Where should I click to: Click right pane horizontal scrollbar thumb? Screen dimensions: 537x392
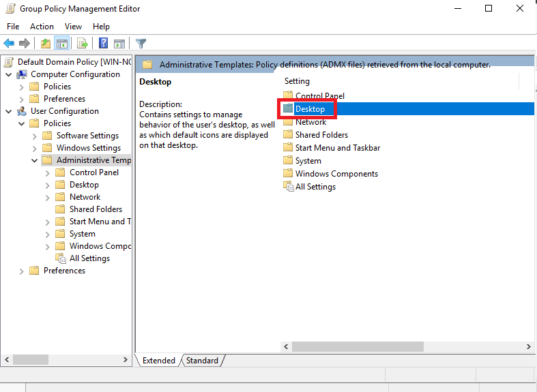(358, 346)
